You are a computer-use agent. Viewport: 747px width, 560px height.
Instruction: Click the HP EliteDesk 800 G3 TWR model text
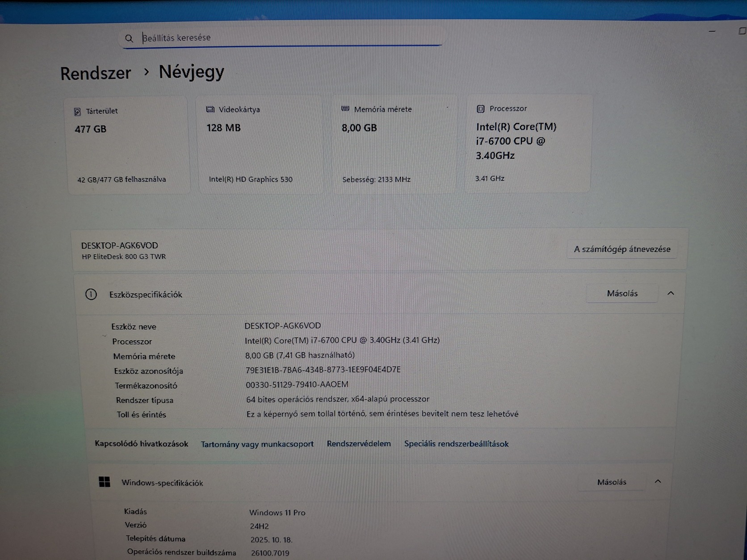tap(124, 257)
